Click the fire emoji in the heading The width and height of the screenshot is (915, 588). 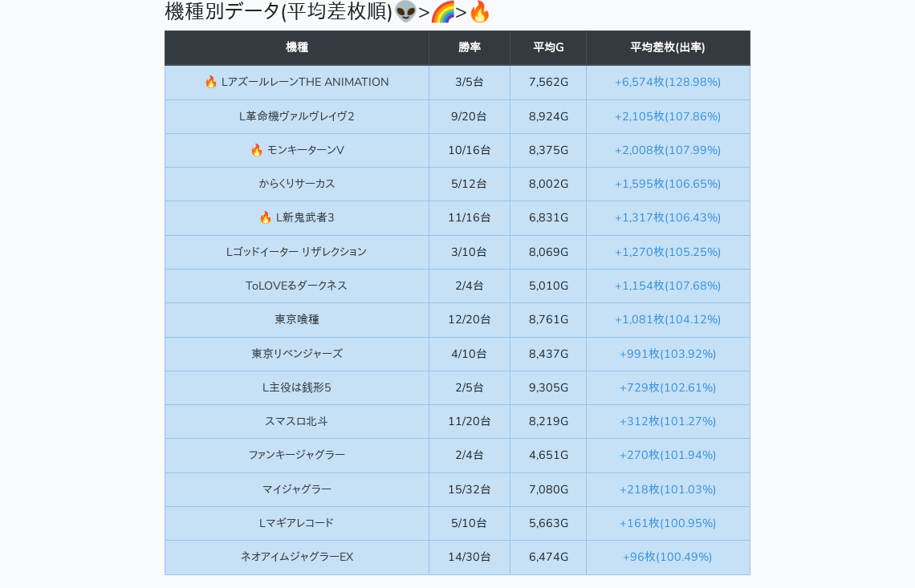[479, 12]
